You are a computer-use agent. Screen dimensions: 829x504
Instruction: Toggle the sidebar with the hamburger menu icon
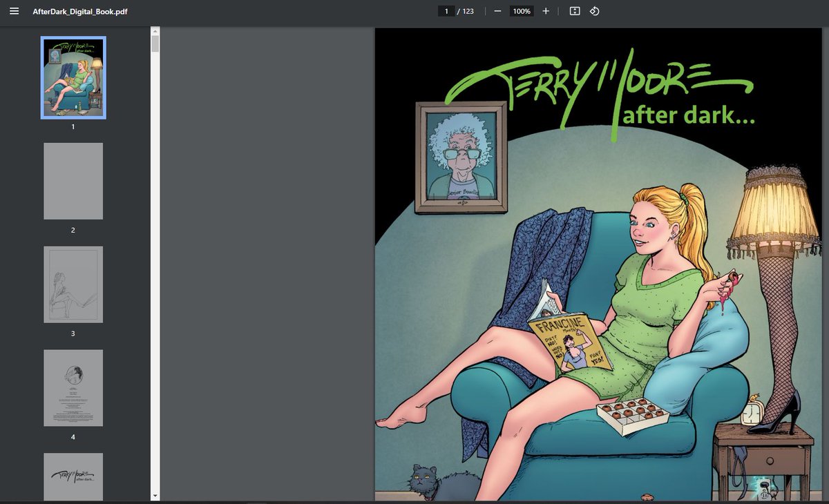15,12
